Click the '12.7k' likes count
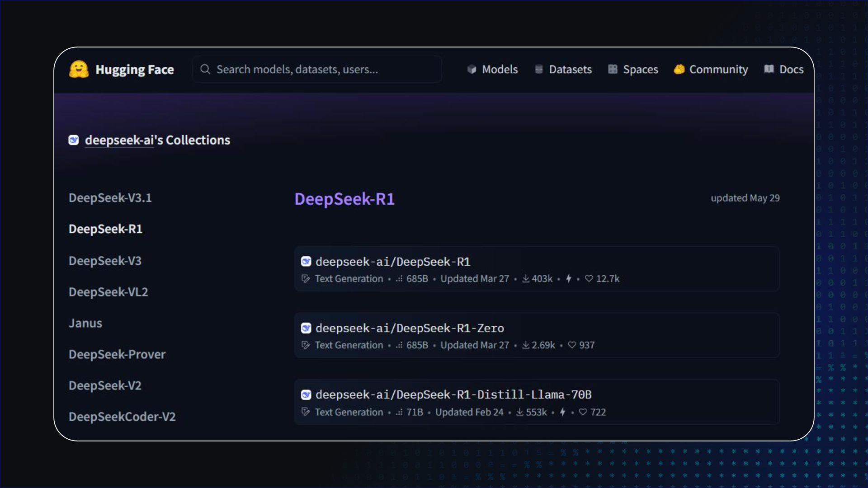 (608, 279)
